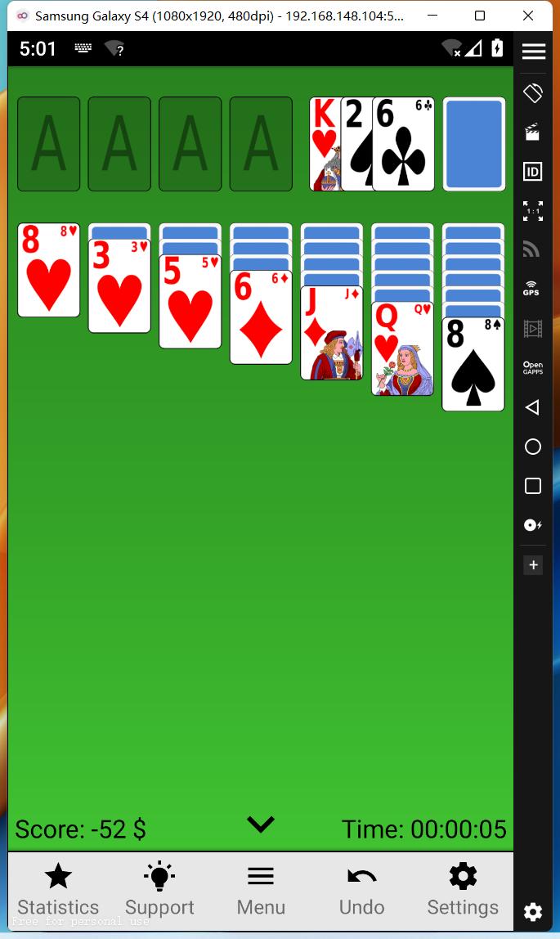The height and width of the screenshot is (939, 560).
Task: Click the Android recent apps square
Action: point(532,486)
